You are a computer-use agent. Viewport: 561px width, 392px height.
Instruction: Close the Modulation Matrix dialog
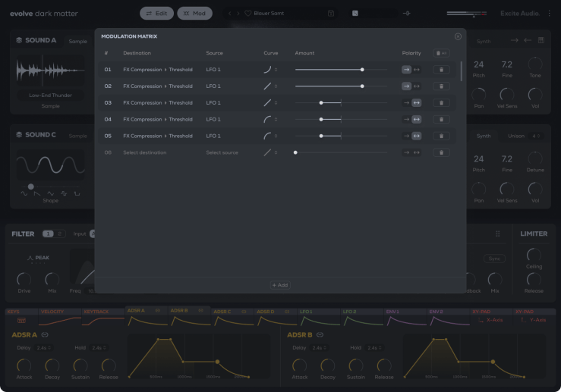[x=458, y=36]
